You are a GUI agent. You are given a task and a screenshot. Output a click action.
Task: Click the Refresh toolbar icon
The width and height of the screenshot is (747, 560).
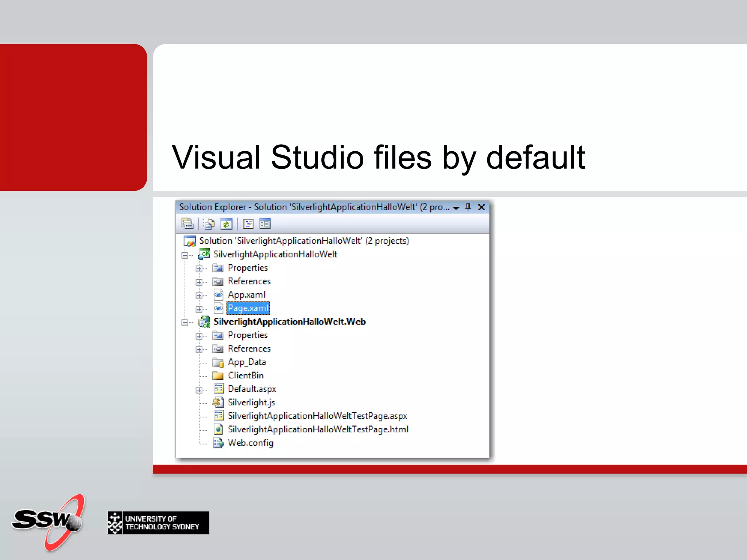click(x=227, y=224)
